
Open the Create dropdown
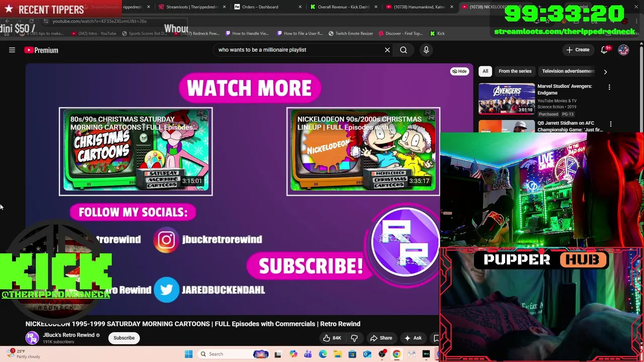click(578, 50)
